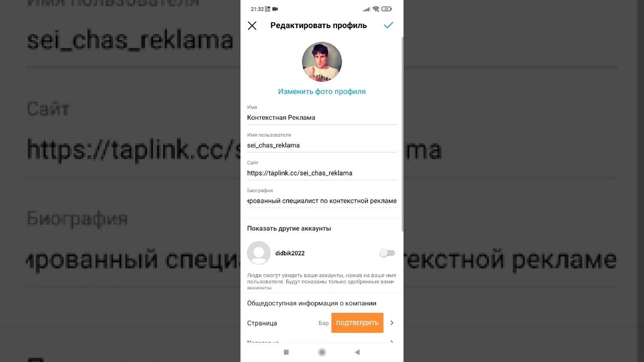Tap the battery icon in status bar
This screenshot has width=644, height=362.
click(386, 9)
